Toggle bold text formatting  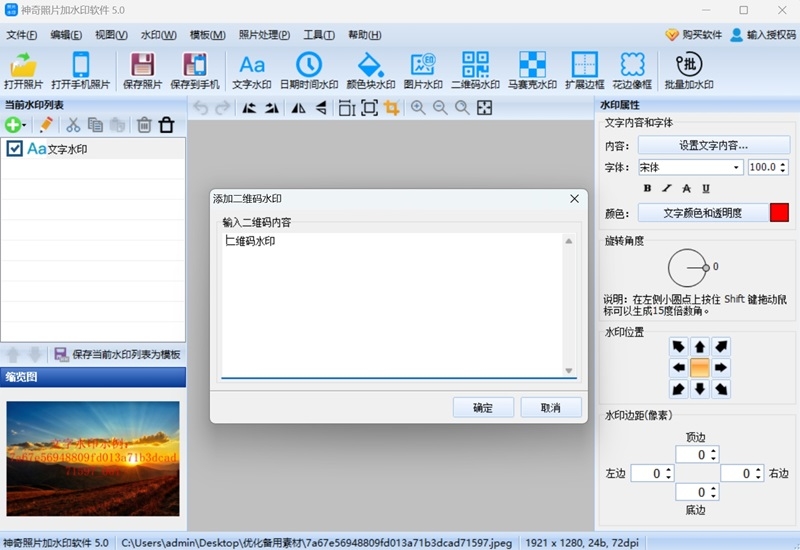647,188
